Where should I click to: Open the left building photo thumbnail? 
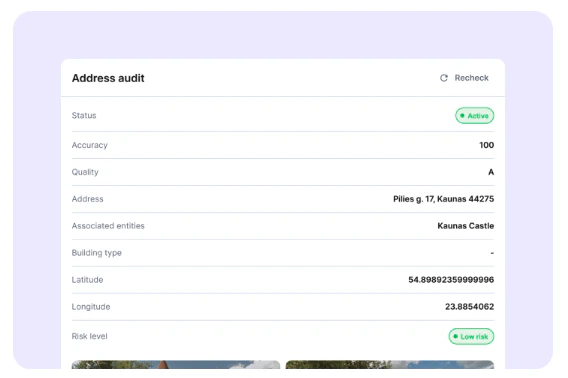(176, 365)
